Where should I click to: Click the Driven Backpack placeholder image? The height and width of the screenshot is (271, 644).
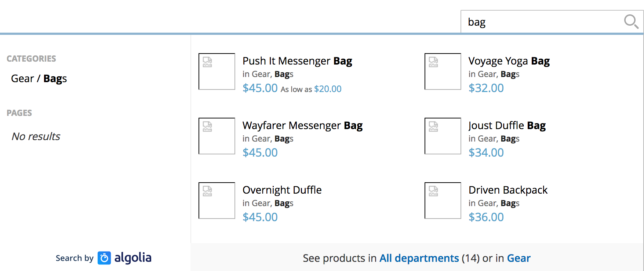tap(442, 200)
